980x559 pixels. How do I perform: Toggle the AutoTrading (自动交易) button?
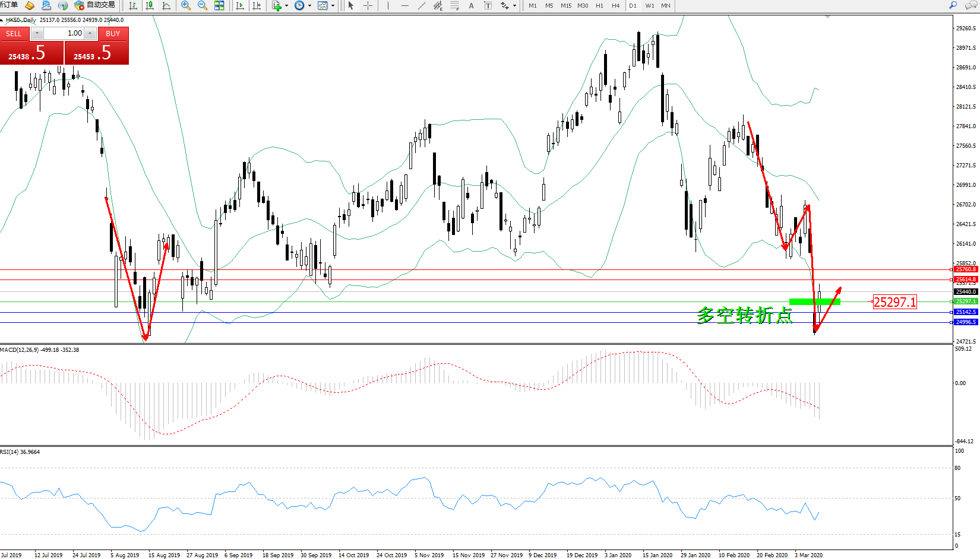pos(95,5)
